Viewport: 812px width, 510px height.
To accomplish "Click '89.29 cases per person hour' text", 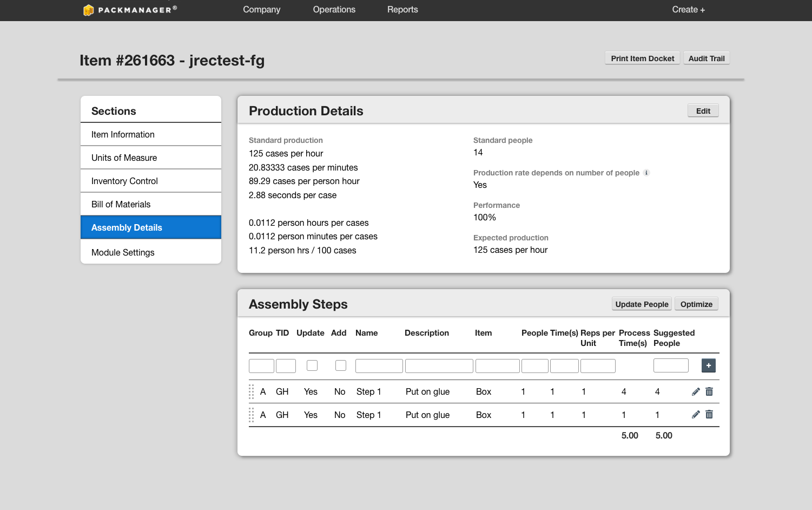I will [x=304, y=181].
